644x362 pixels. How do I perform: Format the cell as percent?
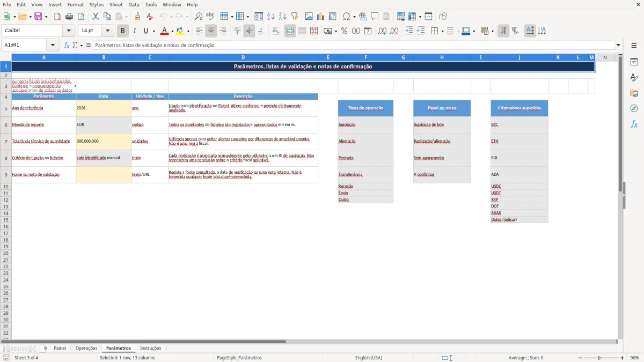344,31
